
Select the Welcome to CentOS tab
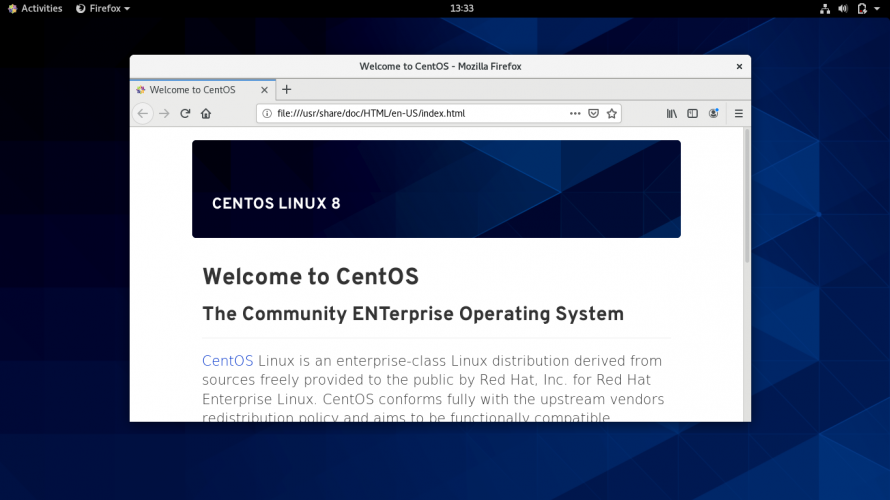(x=203, y=90)
